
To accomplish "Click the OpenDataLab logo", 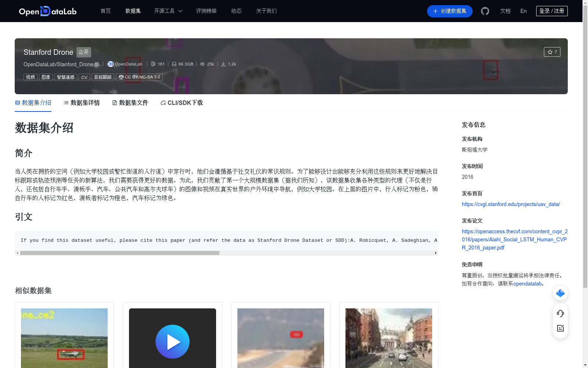I will (x=48, y=11).
